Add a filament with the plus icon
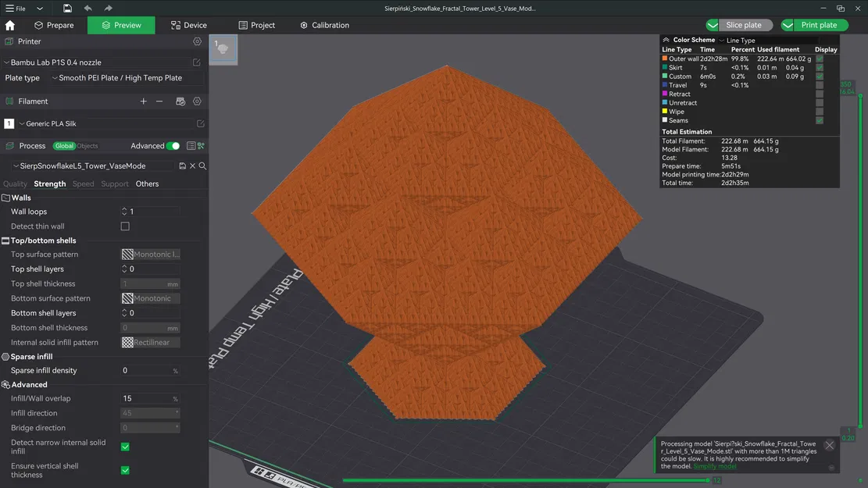Viewport: 868px width, 488px height. point(143,102)
